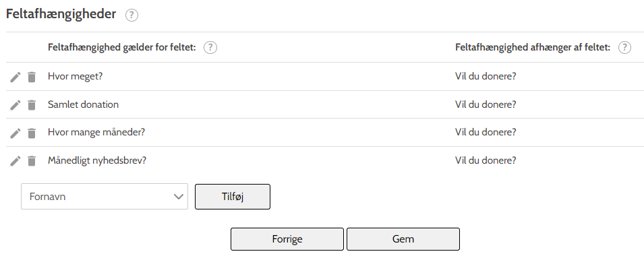Show help for 'afhænger af feltet' column

[624, 48]
